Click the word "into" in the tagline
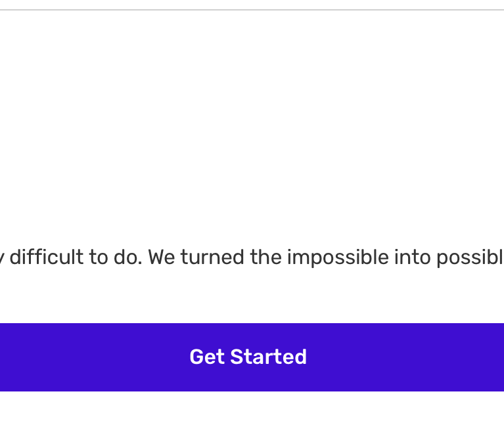The image size is (504, 423). (409, 257)
